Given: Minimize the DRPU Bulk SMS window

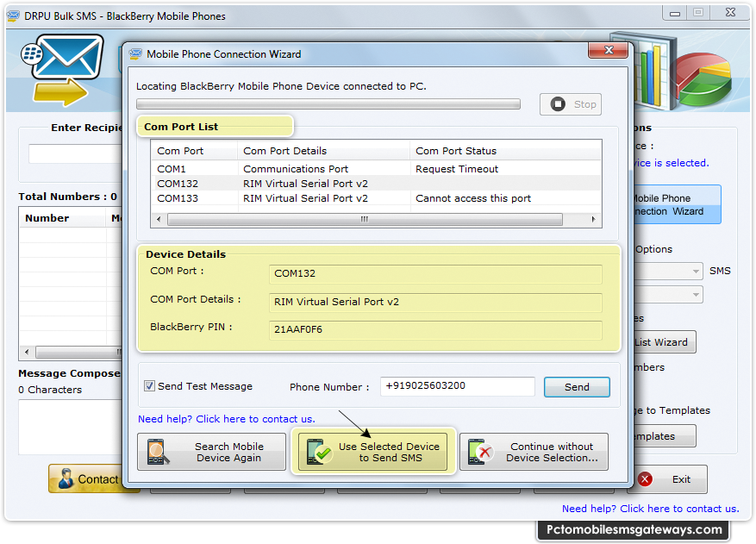Looking at the screenshot, I should click(675, 13).
